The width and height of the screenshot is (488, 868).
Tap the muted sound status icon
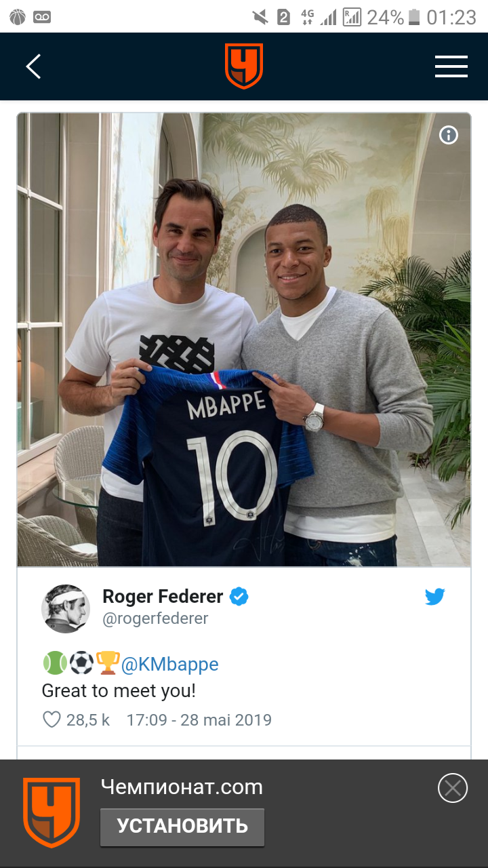pos(259,17)
